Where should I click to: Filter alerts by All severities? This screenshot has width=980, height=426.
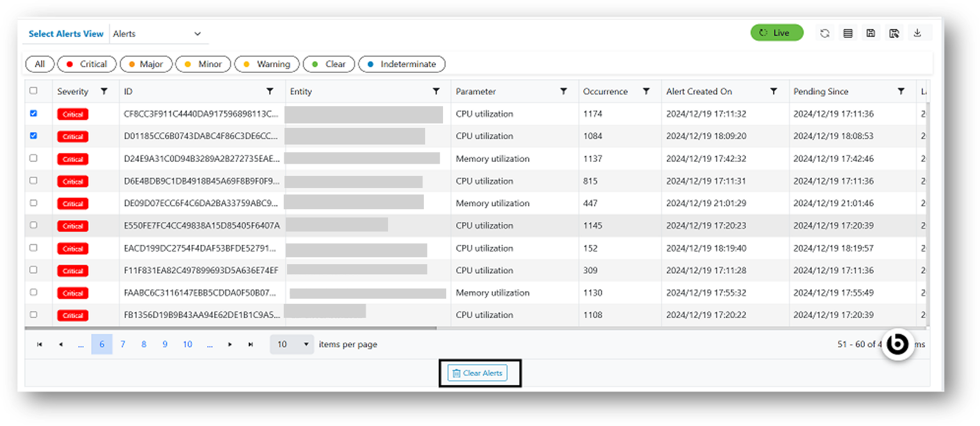point(40,64)
